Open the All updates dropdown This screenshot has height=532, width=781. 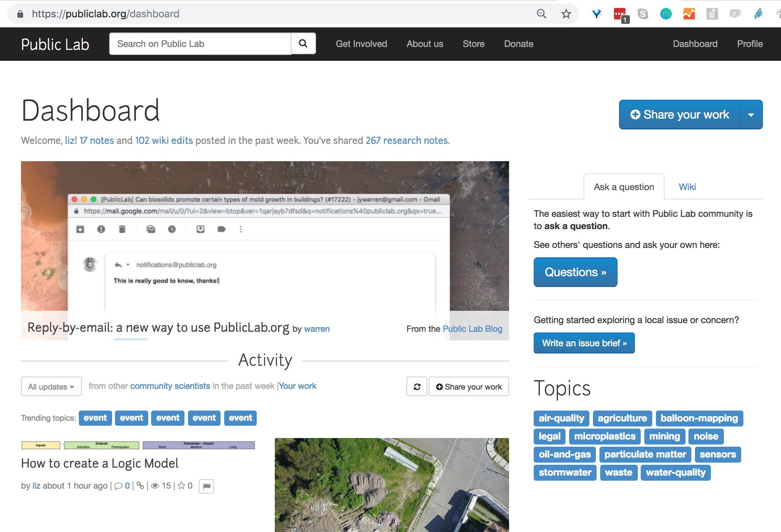51,386
